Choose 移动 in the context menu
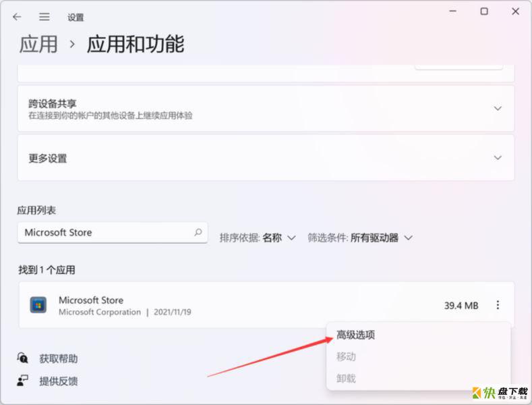The image size is (532, 405). coord(346,357)
